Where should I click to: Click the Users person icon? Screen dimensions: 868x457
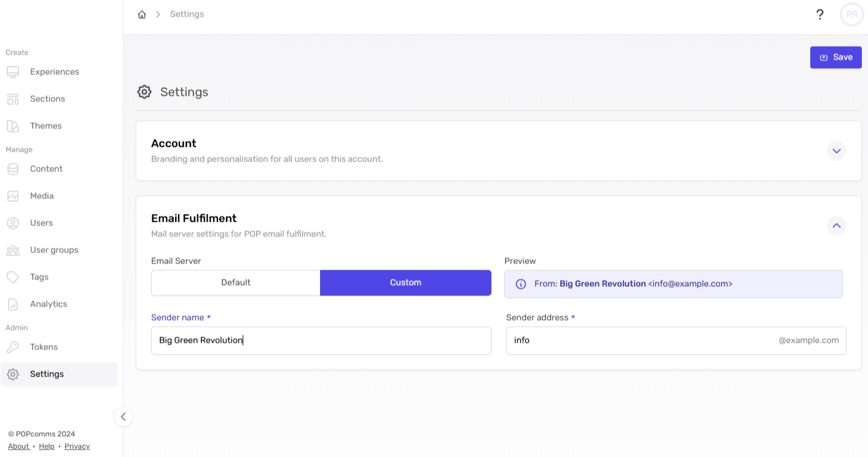(x=13, y=223)
